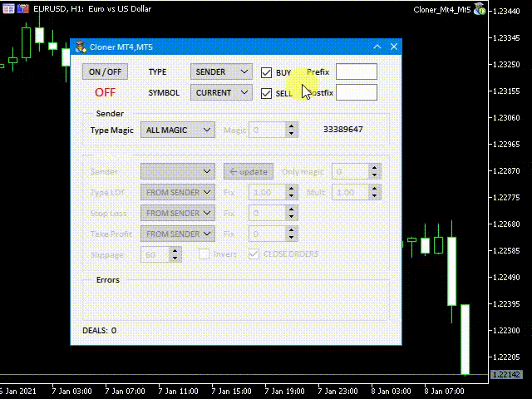Increase Slippage value with up arrow
Image resolution: width=532 pixels, height=399 pixels.
pos(175,251)
